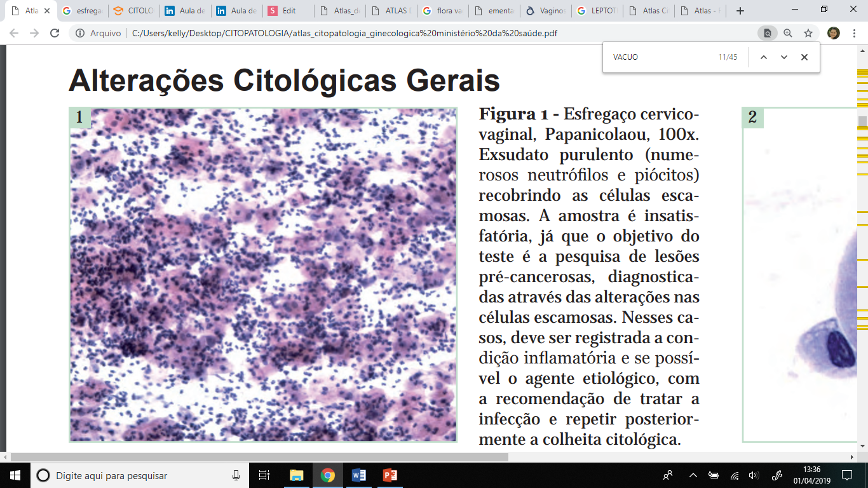
Task: Click the battery status icon
Action: coord(713,475)
